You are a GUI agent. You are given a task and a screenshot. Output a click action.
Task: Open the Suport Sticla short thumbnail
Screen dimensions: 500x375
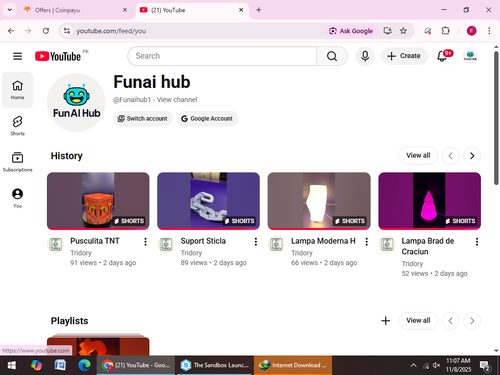208,201
